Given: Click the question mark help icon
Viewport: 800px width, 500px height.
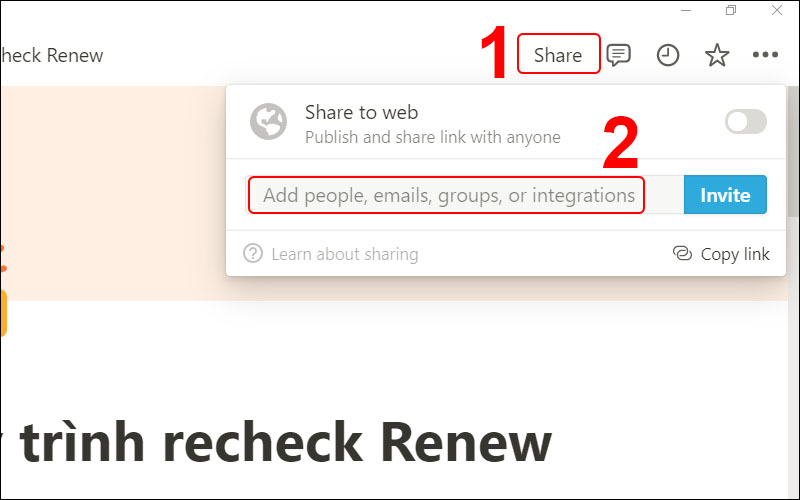Looking at the screenshot, I should [x=253, y=253].
